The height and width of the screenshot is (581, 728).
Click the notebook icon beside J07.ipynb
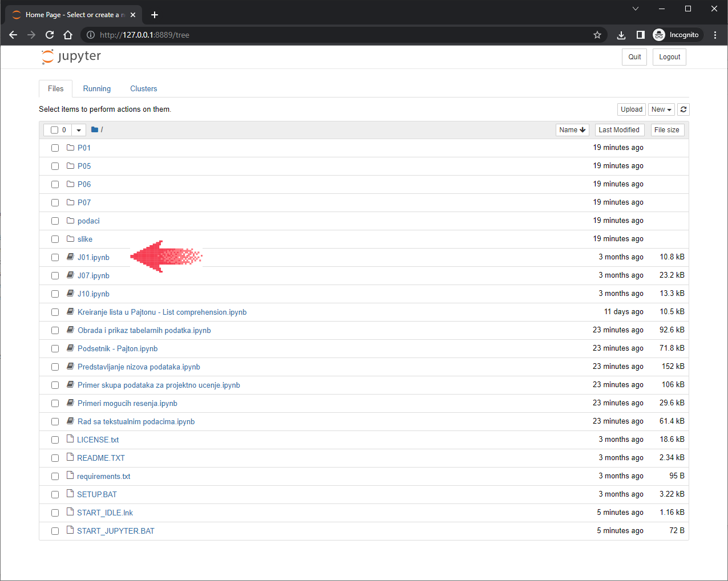(x=71, y=275)
